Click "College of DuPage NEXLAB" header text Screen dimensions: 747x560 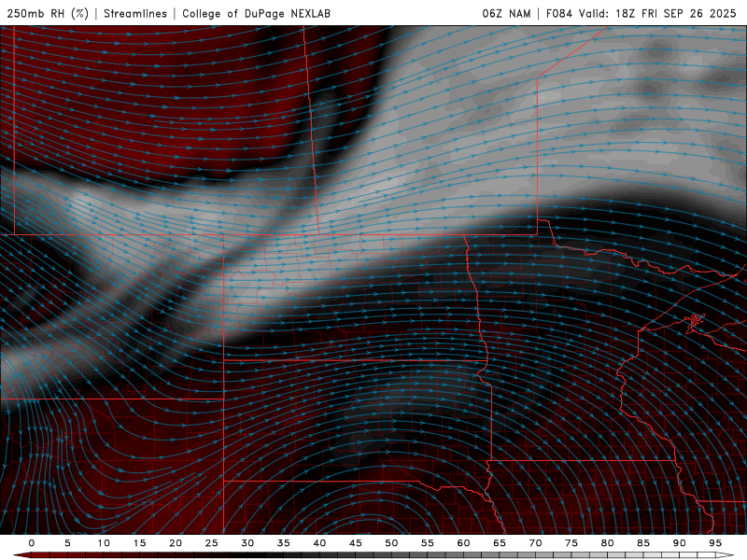click(256, 13)
